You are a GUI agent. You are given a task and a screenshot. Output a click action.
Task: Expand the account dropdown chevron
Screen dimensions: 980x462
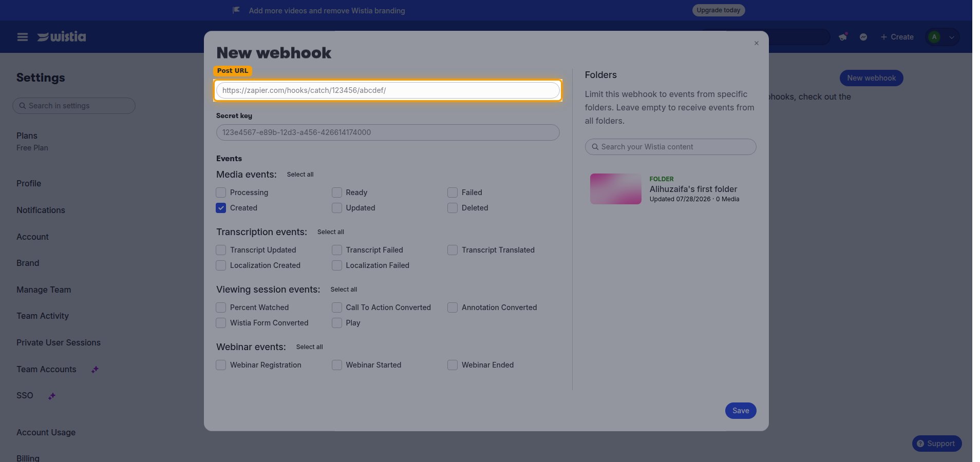tap(952, 37)
